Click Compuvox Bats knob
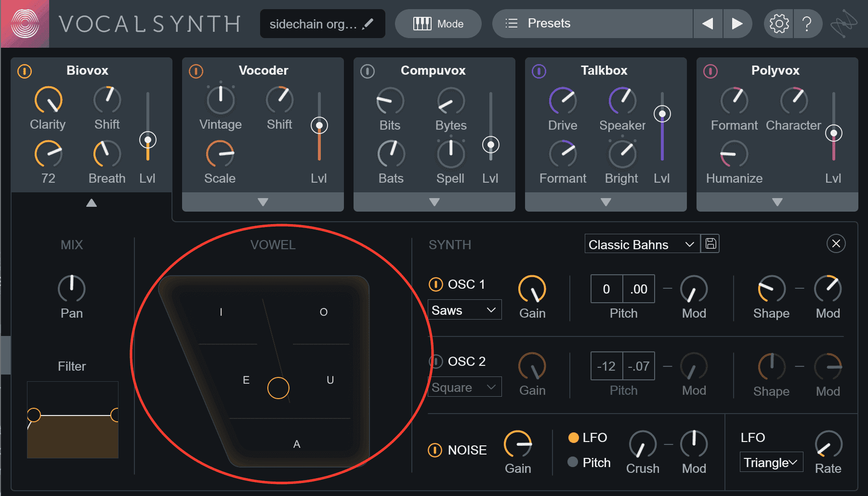This screenshot has height=496, width=868. click(391, 154)
